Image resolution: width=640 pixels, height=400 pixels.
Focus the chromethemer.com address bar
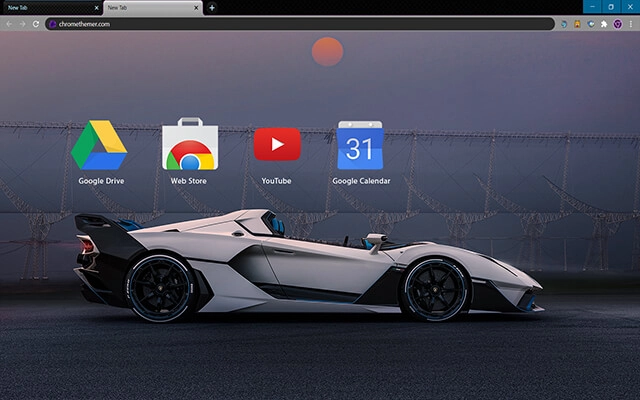pos(300,24)
